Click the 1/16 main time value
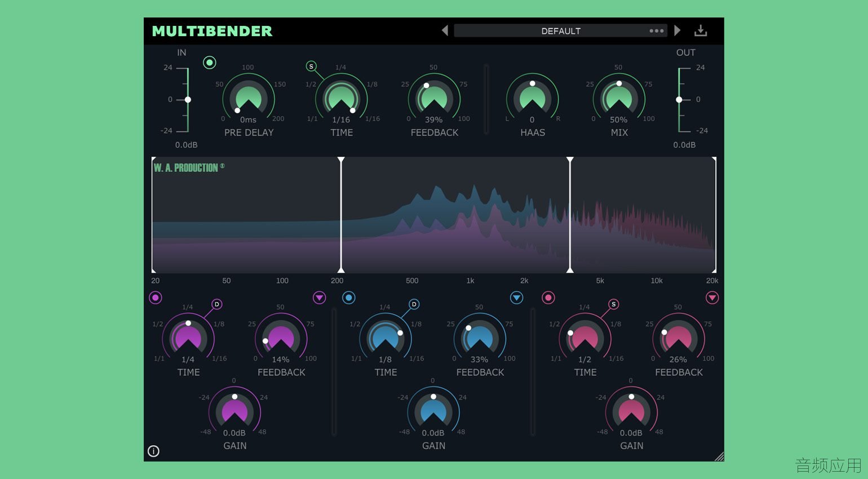 point(341,119)
